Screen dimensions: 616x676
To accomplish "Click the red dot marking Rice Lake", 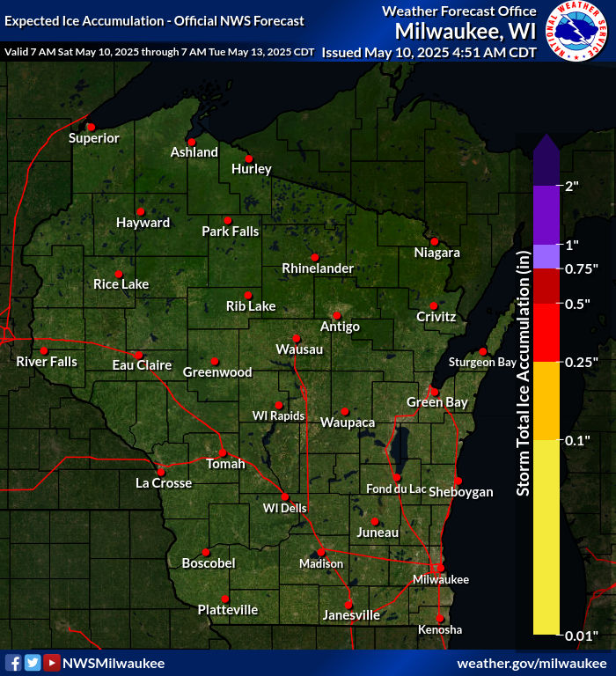I will coord(119,275).
